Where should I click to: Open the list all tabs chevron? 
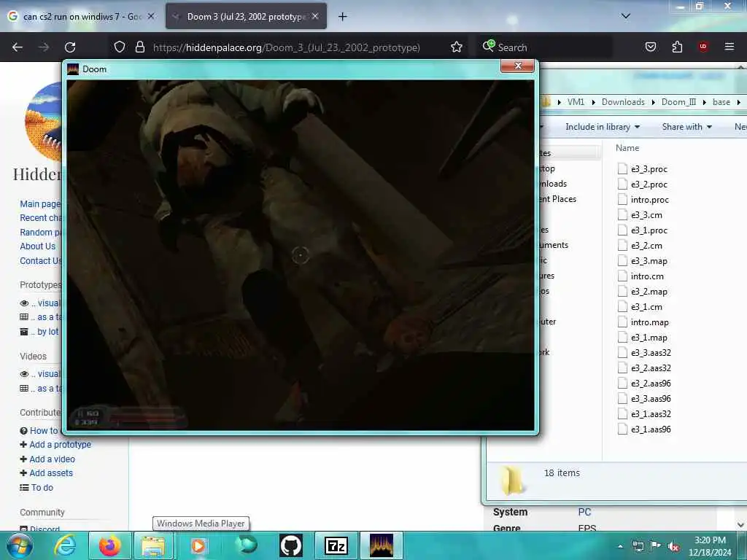click(x=625, y=16)
